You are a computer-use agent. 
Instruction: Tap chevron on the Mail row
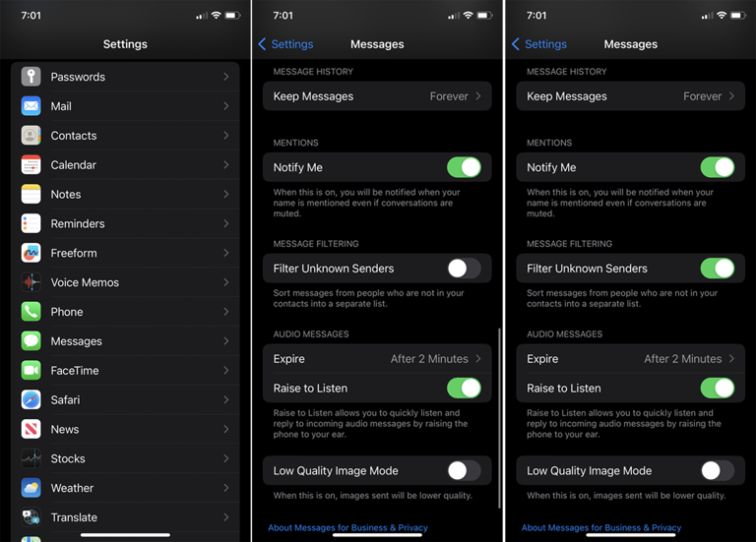pos(226,106)
